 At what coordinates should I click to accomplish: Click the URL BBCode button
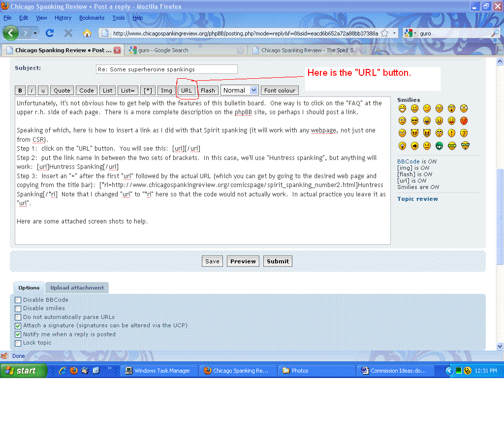click(187, 91)
